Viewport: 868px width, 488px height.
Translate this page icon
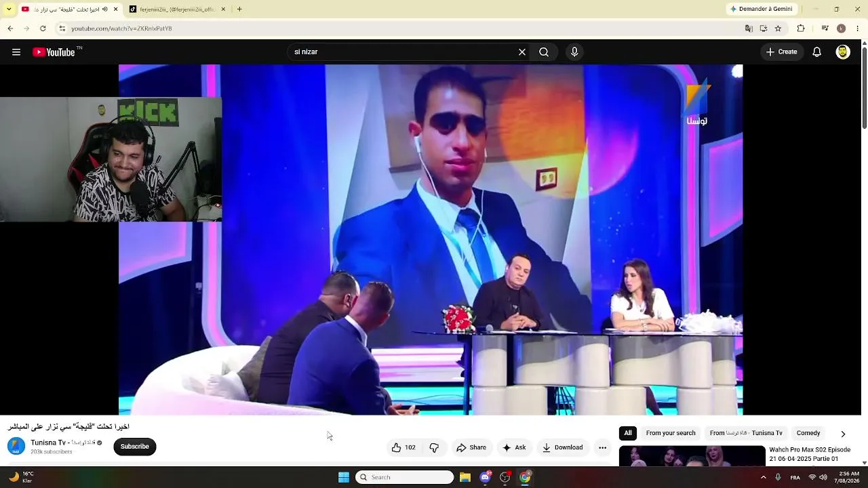[x=749, y=28]
